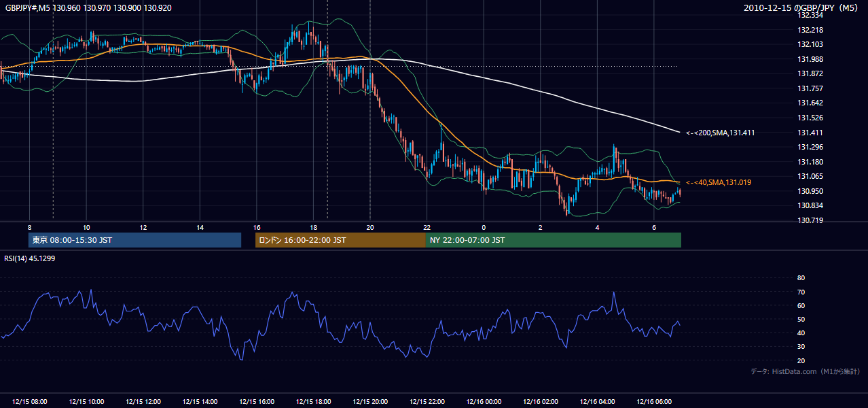Image resolution: width=868 pixels, height=408 pixels.
Task: Click the 2010-12-15 GBP/JPY (M5) chart title
Action: pos(802,8)
